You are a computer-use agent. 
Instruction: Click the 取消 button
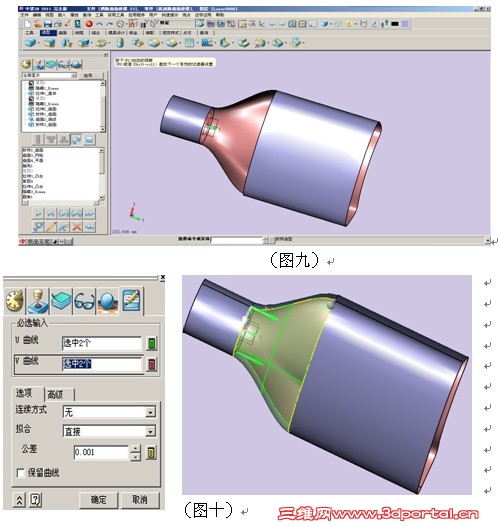click(140, 500)
